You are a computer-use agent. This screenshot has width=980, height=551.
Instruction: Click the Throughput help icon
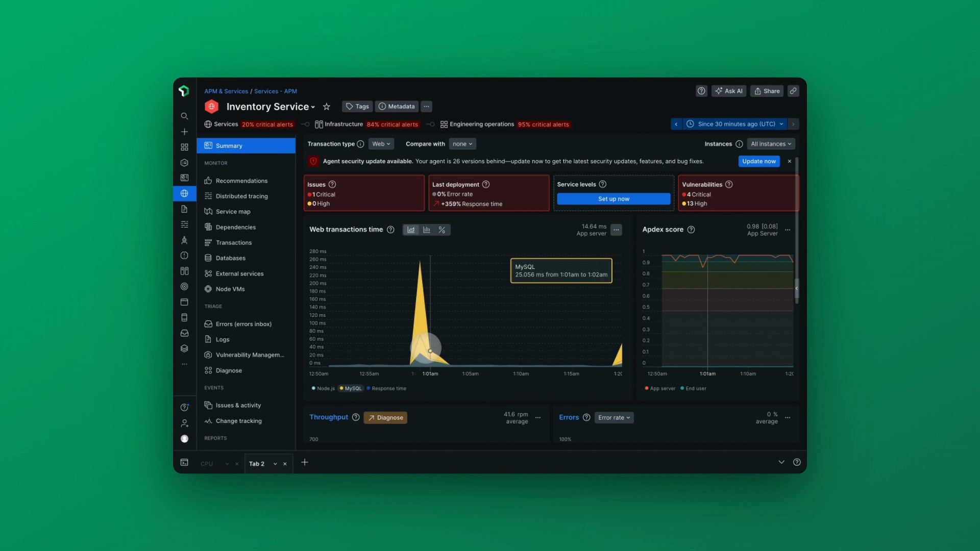point(356,417)
